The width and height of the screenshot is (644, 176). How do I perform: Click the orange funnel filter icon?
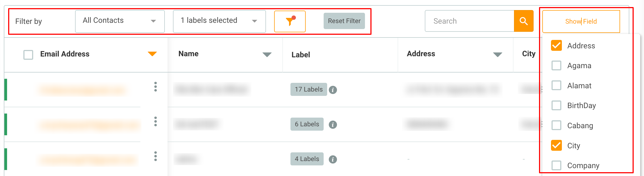[290, 21]
